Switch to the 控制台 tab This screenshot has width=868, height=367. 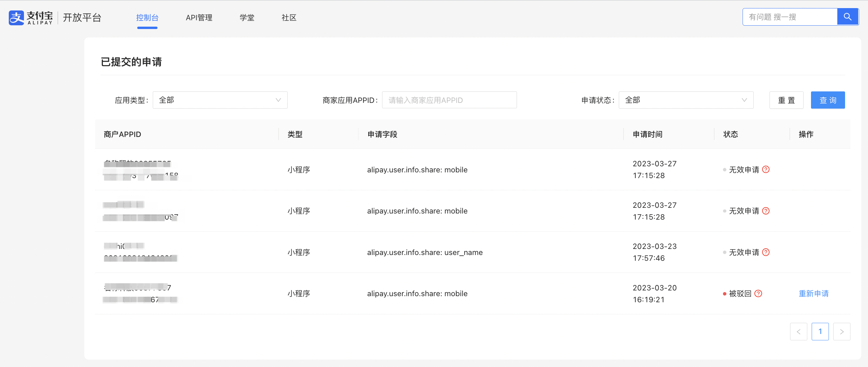coord(147,18)
